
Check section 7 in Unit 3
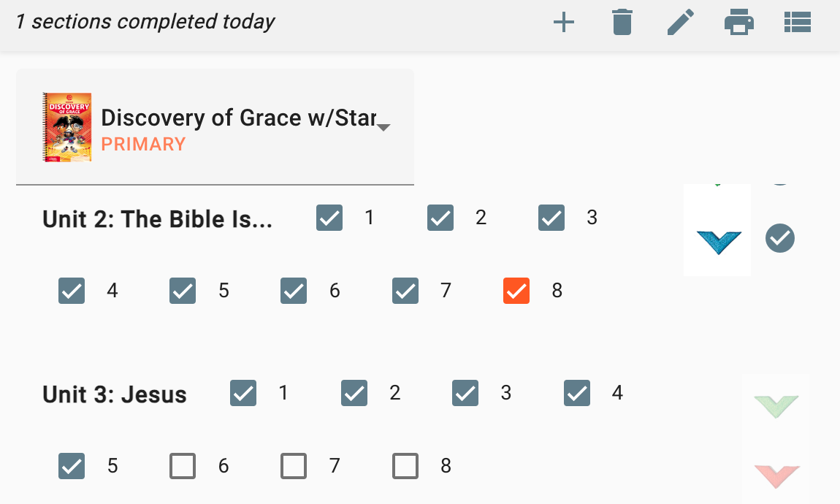[294, 466]
